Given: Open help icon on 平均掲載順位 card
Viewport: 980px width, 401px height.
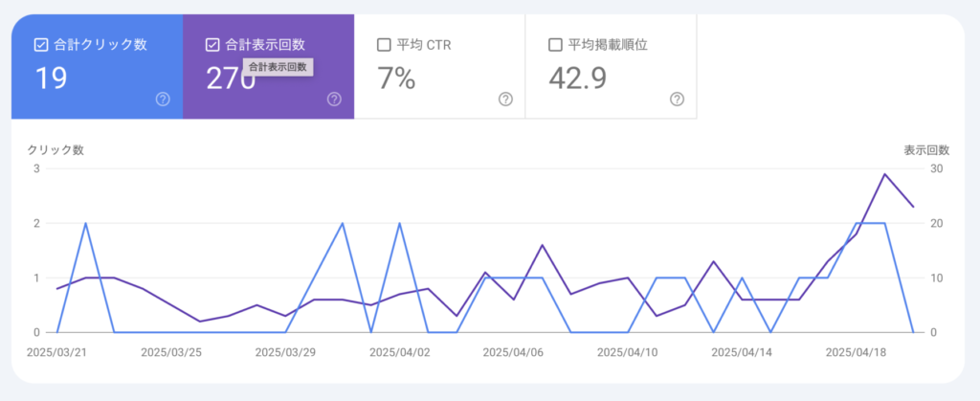Looking at the screenshot, I should [677, 100].
